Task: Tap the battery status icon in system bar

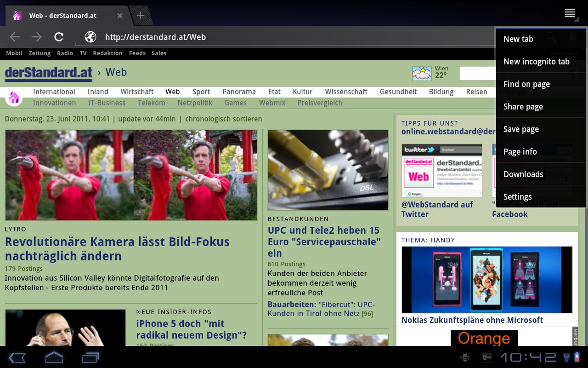Action: (577, 357)
